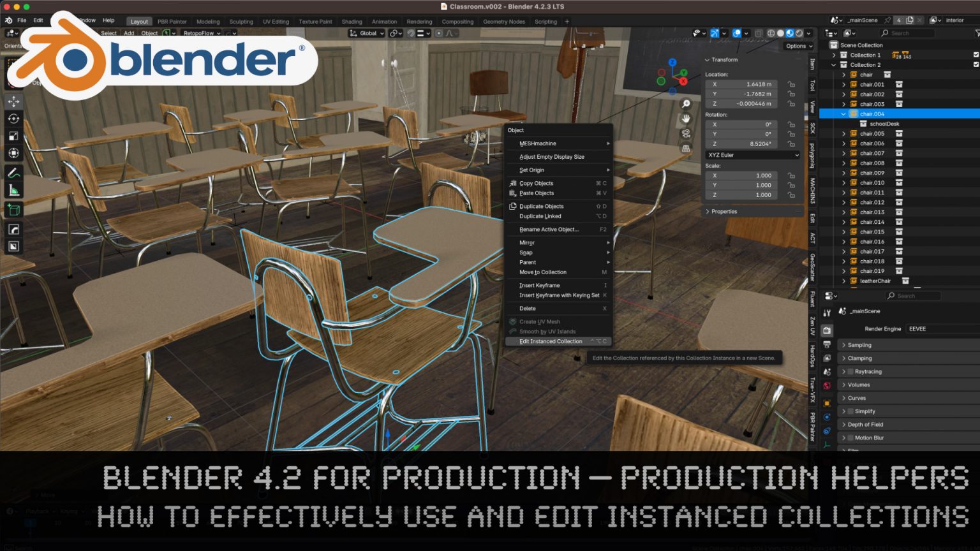
Task: Select the Rotate tool
Action: pyautogui.click(x=14, y=119)
